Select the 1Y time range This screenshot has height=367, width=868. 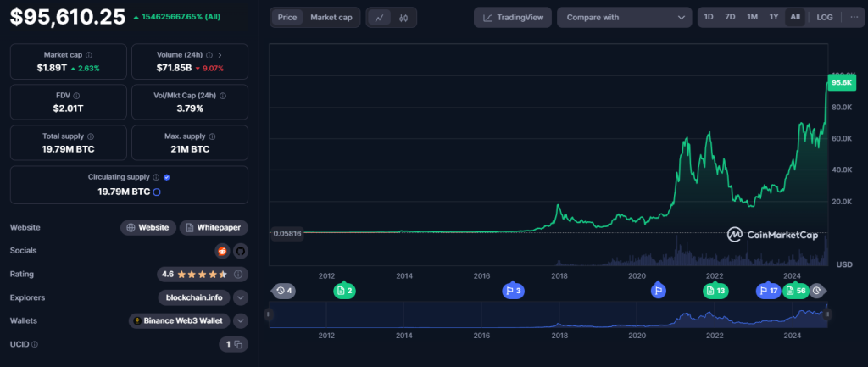[774, 17]
